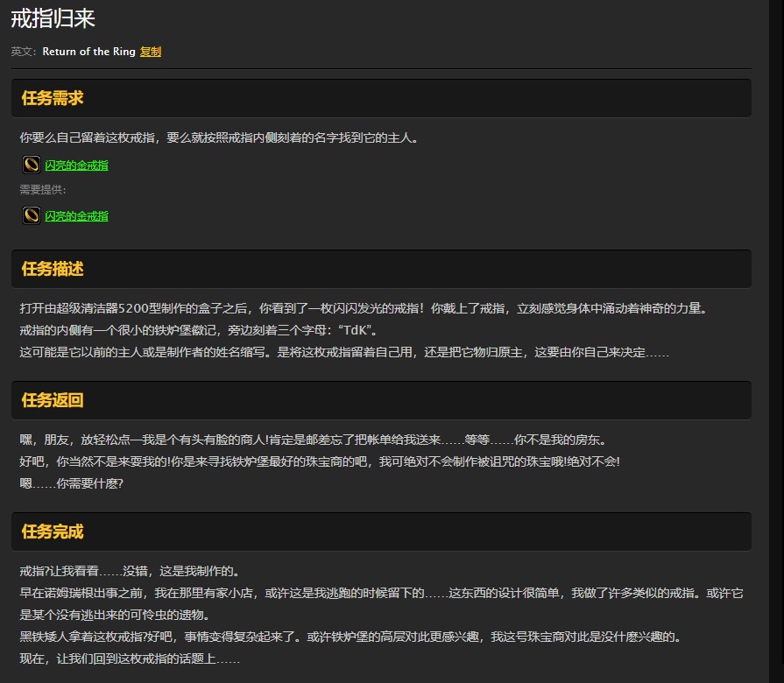The width and height of the screenshot is (784, 683).
Task: Click the gold ring icon below 需要提供
Action: 31,215
